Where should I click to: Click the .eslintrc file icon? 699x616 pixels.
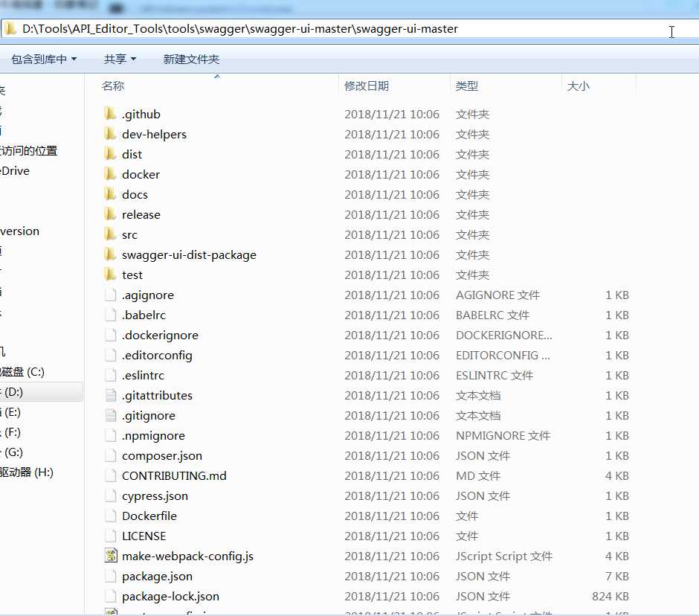point(111,375)
